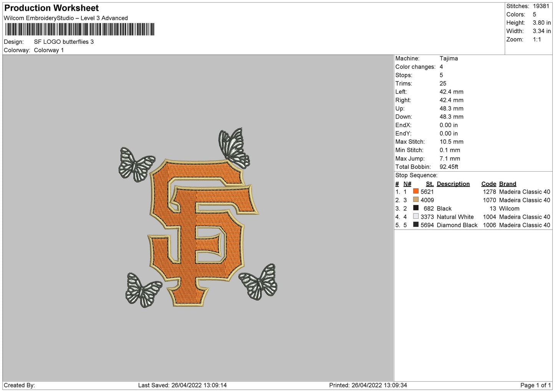Click the Trims value 25
The image size is (555, 392).
click(443, 83)
